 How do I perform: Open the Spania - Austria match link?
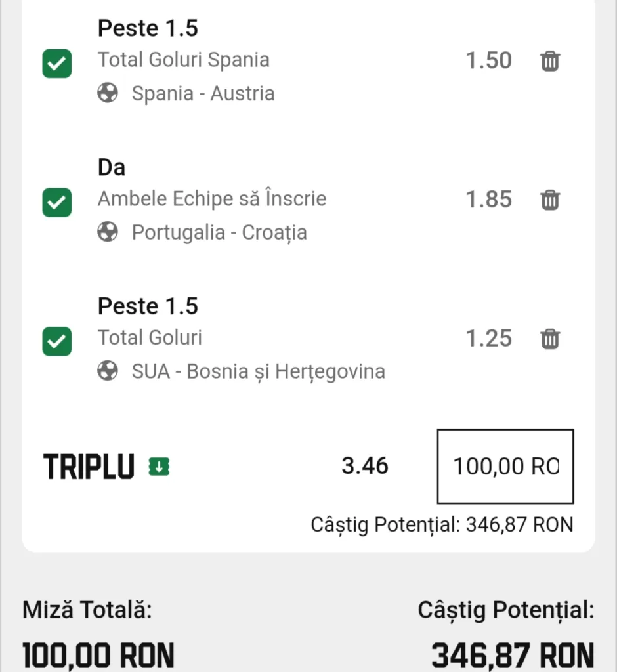pos(203,93)
